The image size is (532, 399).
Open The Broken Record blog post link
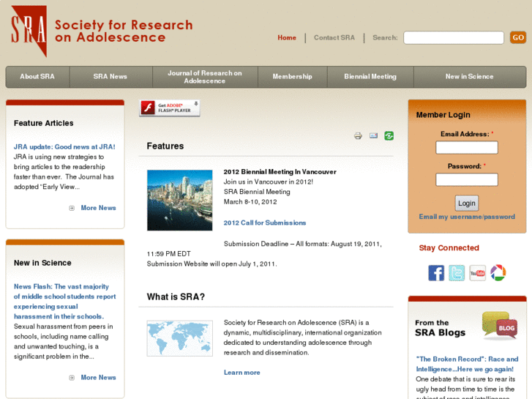467,364
